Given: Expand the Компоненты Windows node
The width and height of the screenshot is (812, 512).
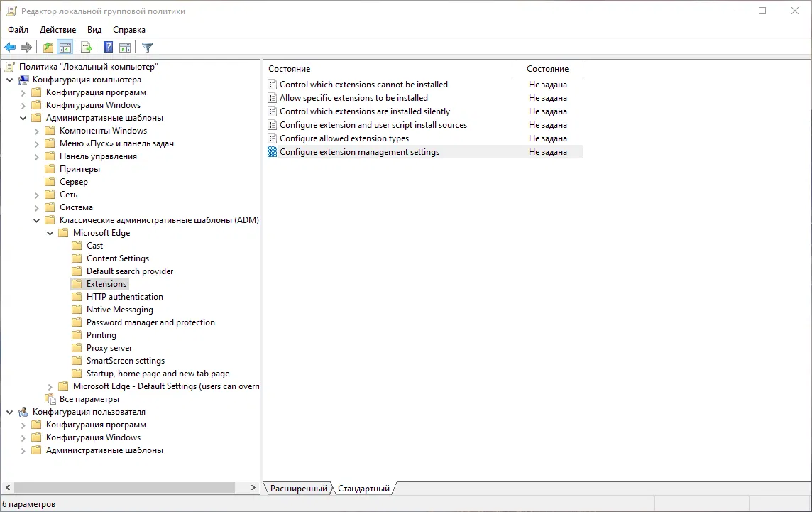Looking at the screenshot, I should [36, 131].
